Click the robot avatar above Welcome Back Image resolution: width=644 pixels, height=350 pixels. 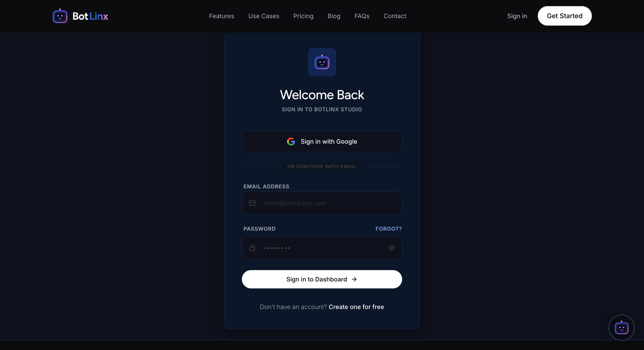[x=322, y=62]
